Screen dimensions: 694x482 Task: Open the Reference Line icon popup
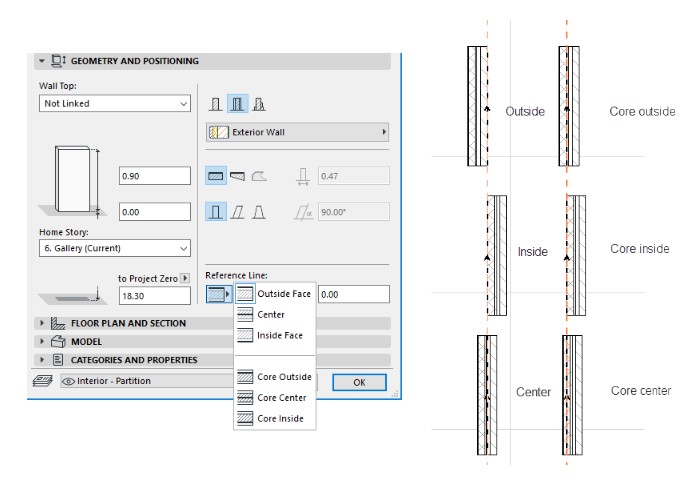(218, 294)
